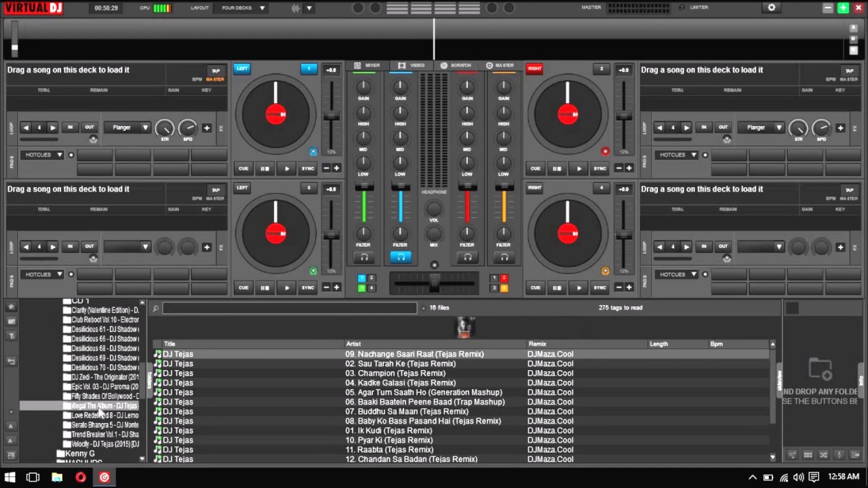Screen dimensions: 868x488
Task: Click deck 1 pause/stop button
Action: [x=264, y=168]
